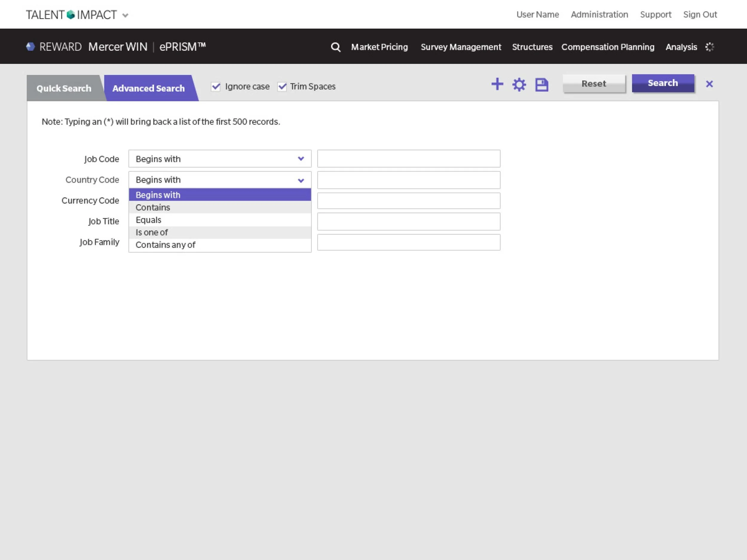Click the Country Code value input field
Viewport: 747px width, 560px height.
409,180
